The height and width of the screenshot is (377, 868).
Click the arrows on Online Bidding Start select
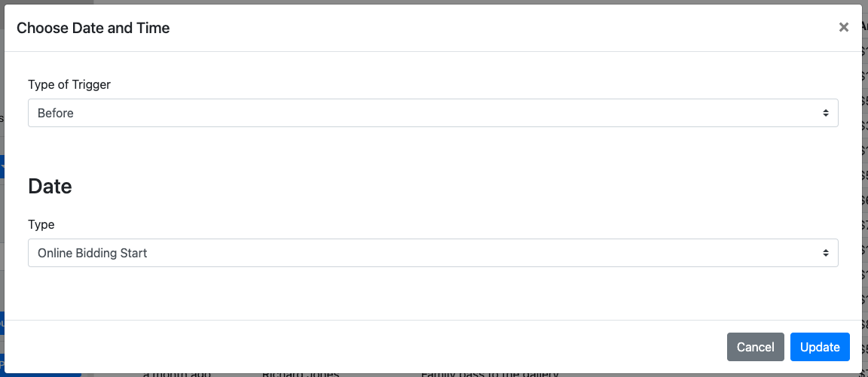[x=825, y=253]
